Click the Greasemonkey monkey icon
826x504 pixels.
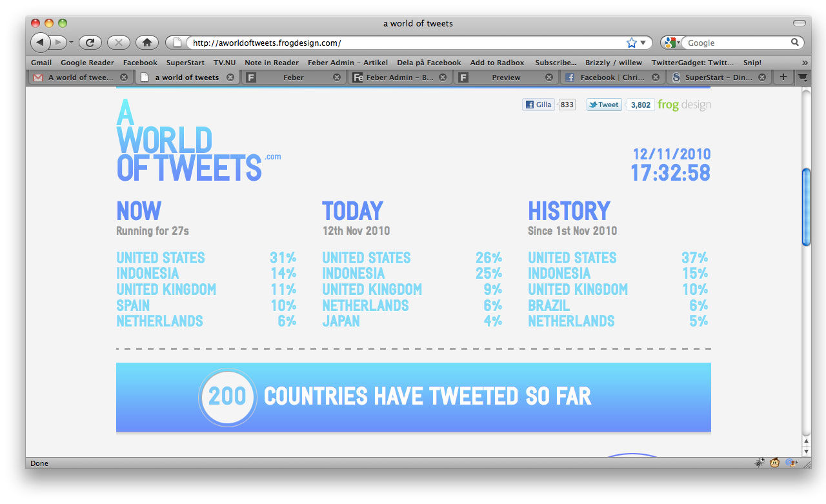coord(774,463)
